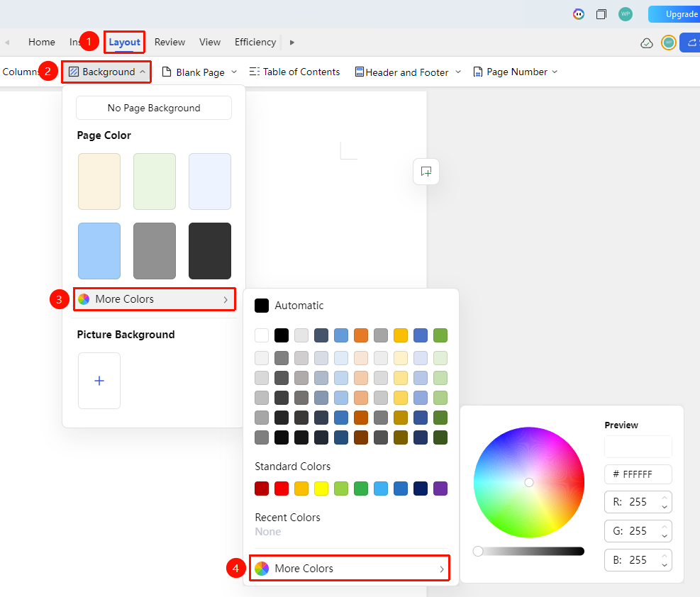Click the brightness slider handle below the color wheel
This screenshot has width=700, height=597.
(478, 552)
